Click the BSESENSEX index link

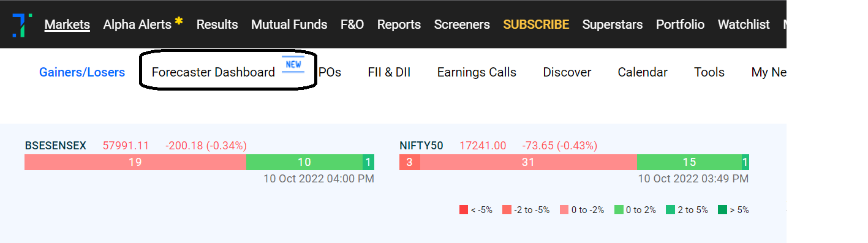pyautogui.click(x=56, y=146)
